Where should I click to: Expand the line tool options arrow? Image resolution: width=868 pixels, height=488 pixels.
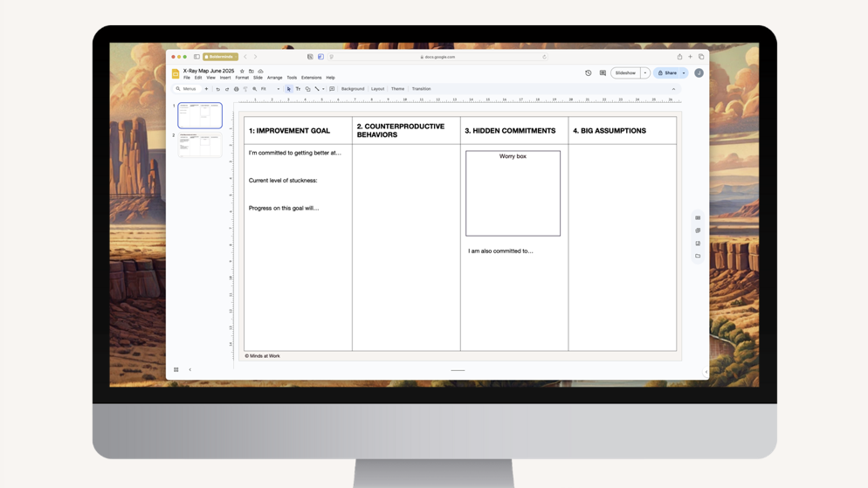(x=323, y=88)
